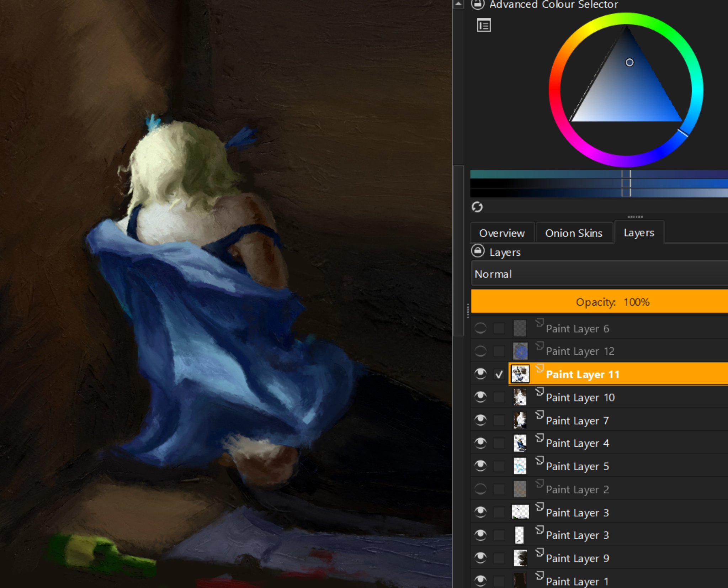728x588 pixels.
Task: Click the layer type icon on Paint Layer 7
Action: (540, 414)
